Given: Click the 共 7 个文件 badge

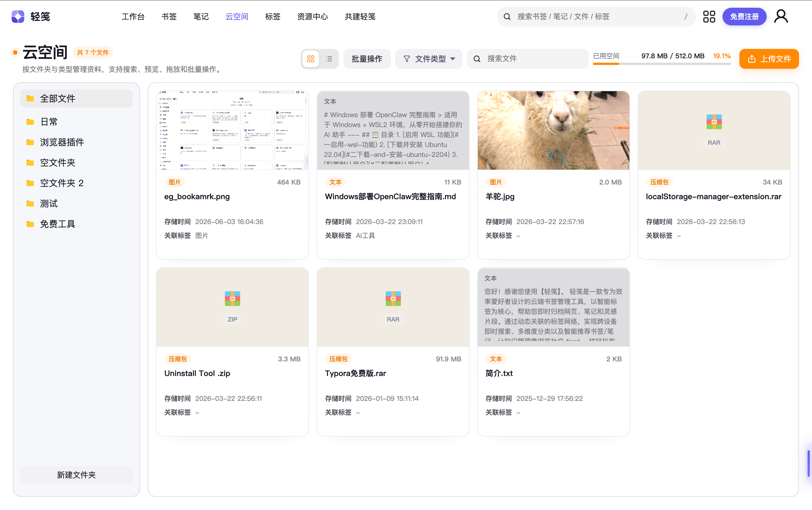Looking at the screenshot, I should coord(93,52).
